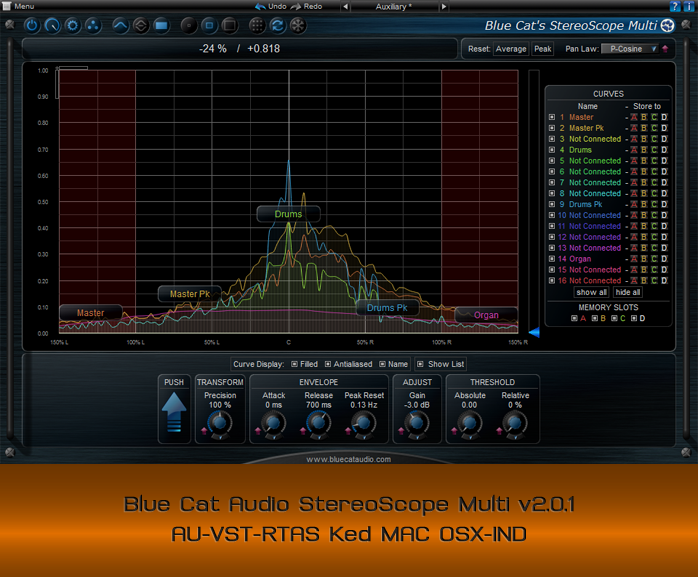This screenshot has width=698, height=577.
Task: Click the Drums Pk label on graph
Action: pyautogui.click(x=387, y=308)
